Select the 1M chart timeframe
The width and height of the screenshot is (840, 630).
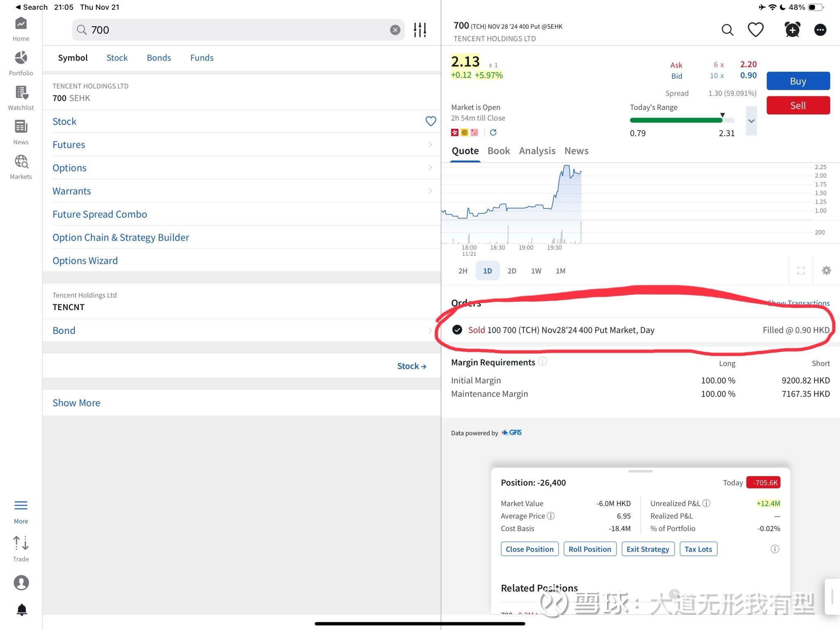(x=560, y=271)
